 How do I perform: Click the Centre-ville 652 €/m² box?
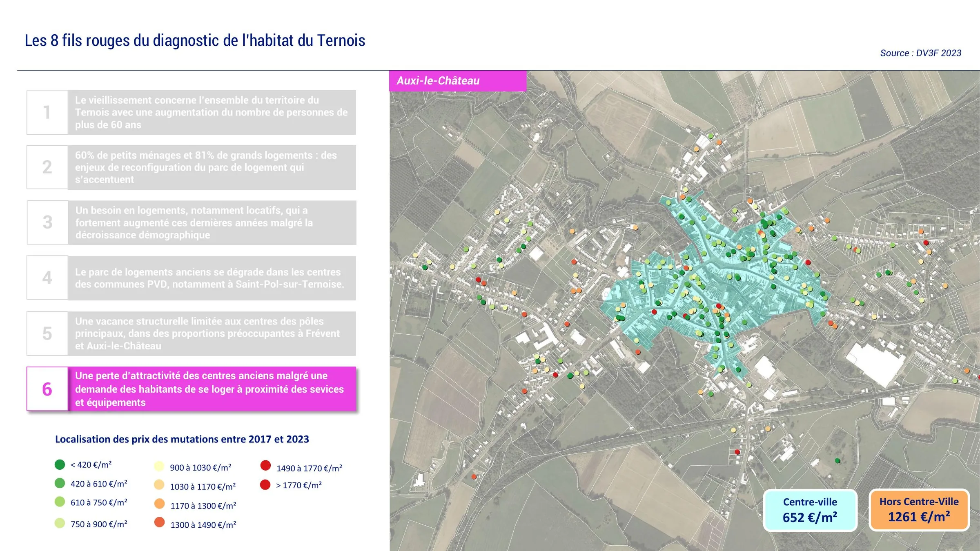click(810, 510)
